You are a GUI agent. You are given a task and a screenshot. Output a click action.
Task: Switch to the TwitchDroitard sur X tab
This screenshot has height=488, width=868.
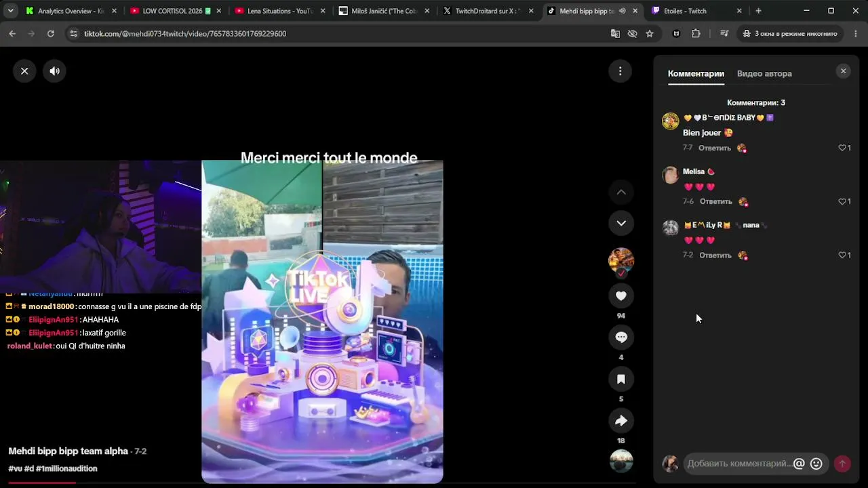[x=488, y=11]
